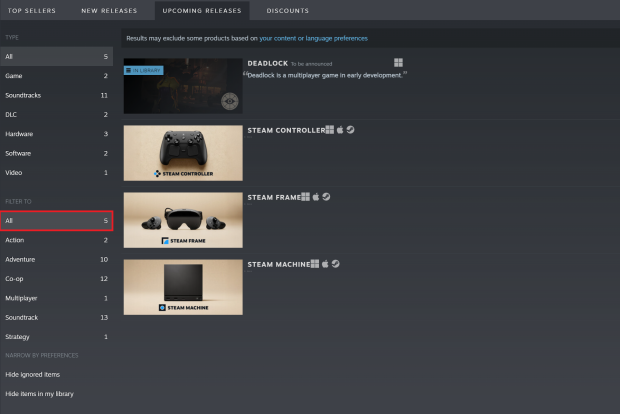This screenshot has height=414, width=620.
Task: Open the Deadlock game title link
Action: (x=268, y=63)
